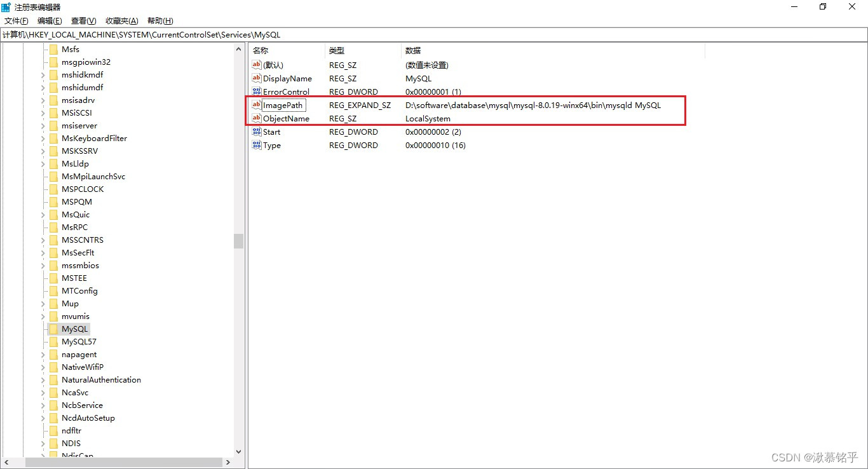The width and height of the screenshot is (868, 469).
Task: Open the 查看(V) menu
Action: (83, 20)
